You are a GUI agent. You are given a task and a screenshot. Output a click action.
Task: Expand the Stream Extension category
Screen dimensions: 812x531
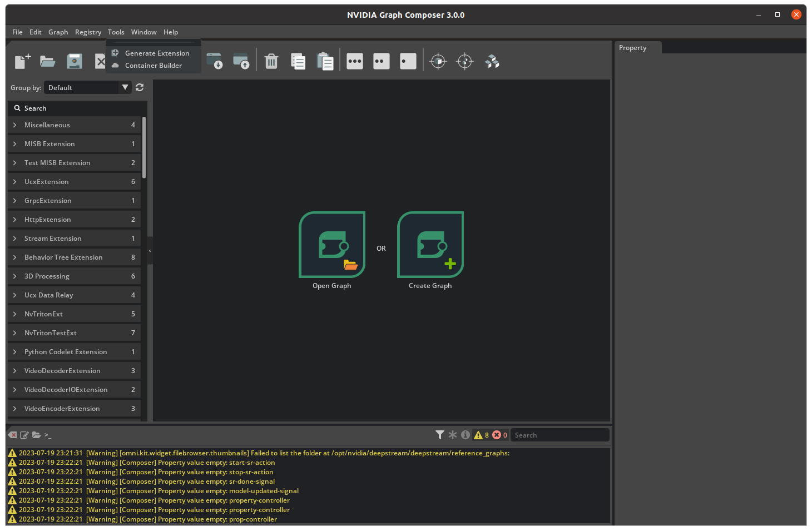click(75, 239)
